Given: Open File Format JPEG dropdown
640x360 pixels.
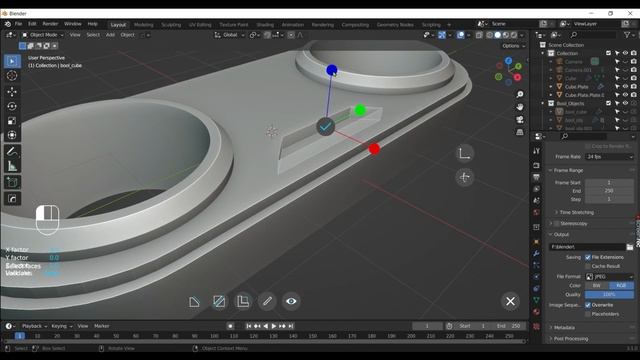Looking at the screenshot, I should click(x=609, y=277).
